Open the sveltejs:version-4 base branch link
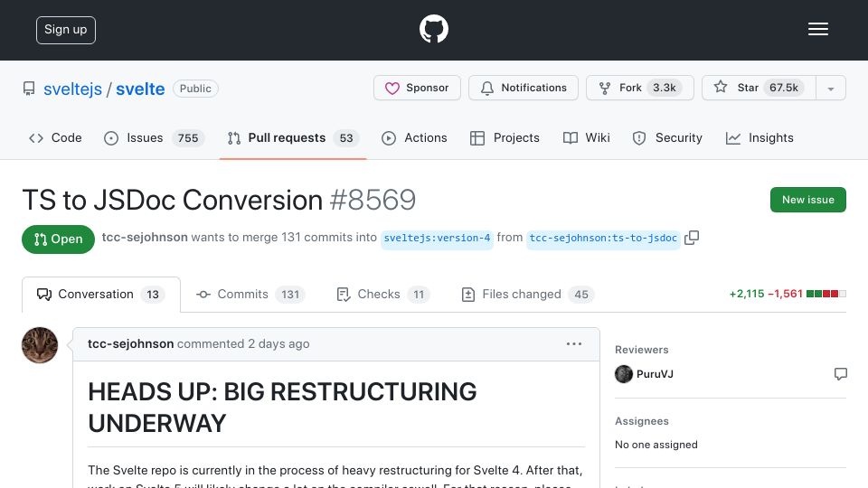868x488 pixels. pyautogui.click(x=437, y=238)
